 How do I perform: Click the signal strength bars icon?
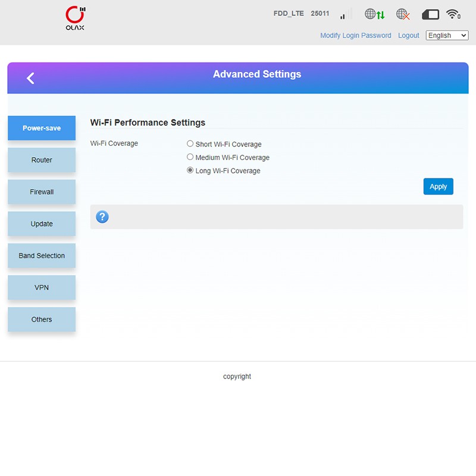tap(343, 15)
